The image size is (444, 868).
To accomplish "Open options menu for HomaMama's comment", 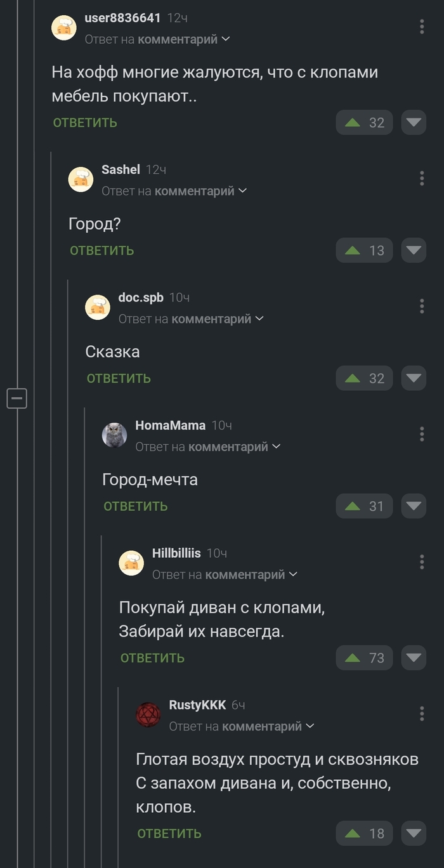I will point(422,434).
